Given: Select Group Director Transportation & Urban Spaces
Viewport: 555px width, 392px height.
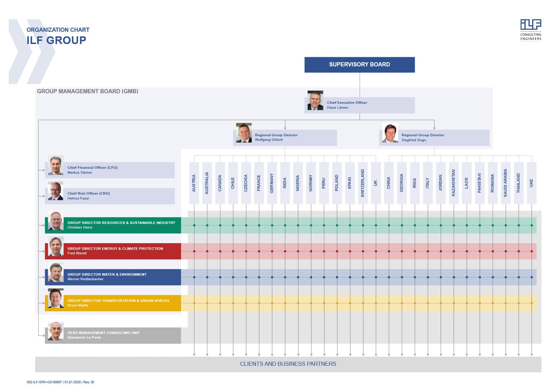Looking at the screenshot, I should click(x=113, y=303).
